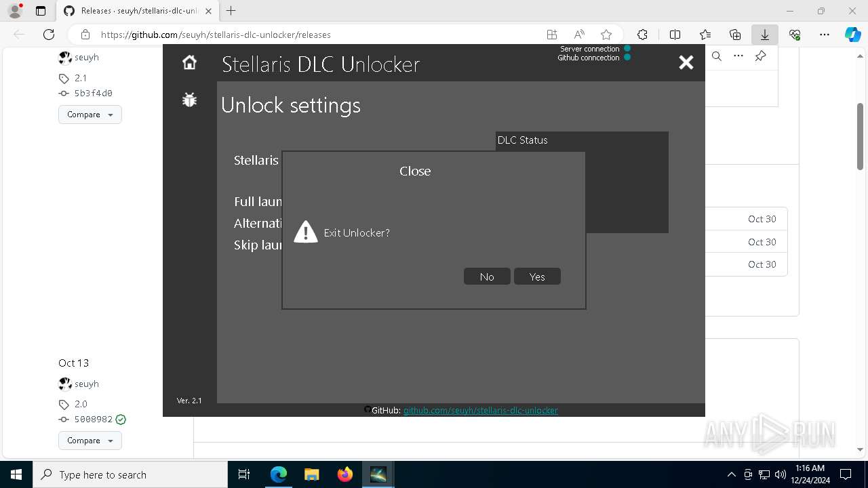The height and width of the screenshot is (488, 868).
Task: Click the browser vertical scrollbar
Action: tap(861, 136)
